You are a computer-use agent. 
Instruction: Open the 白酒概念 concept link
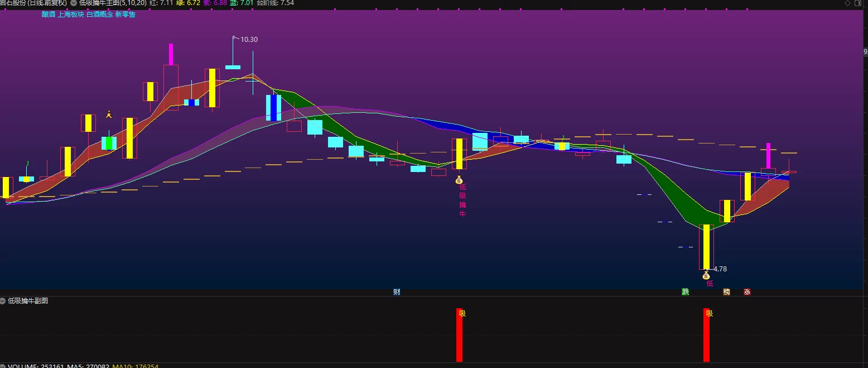tap(100, 14)
